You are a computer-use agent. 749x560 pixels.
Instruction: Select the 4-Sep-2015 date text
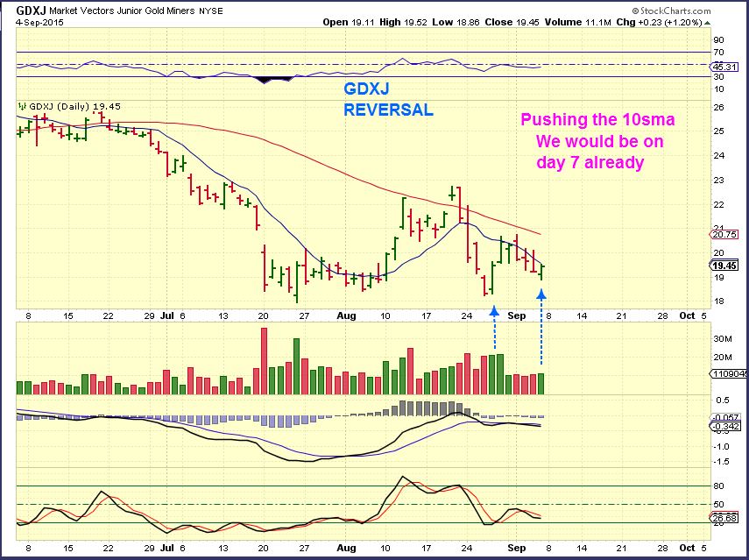coord(39,23)
